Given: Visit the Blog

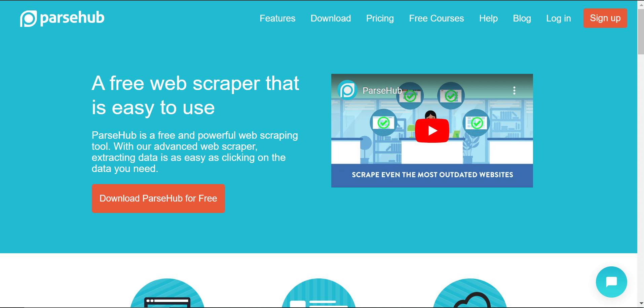Looking at the screenshot, I should [522, 18].
